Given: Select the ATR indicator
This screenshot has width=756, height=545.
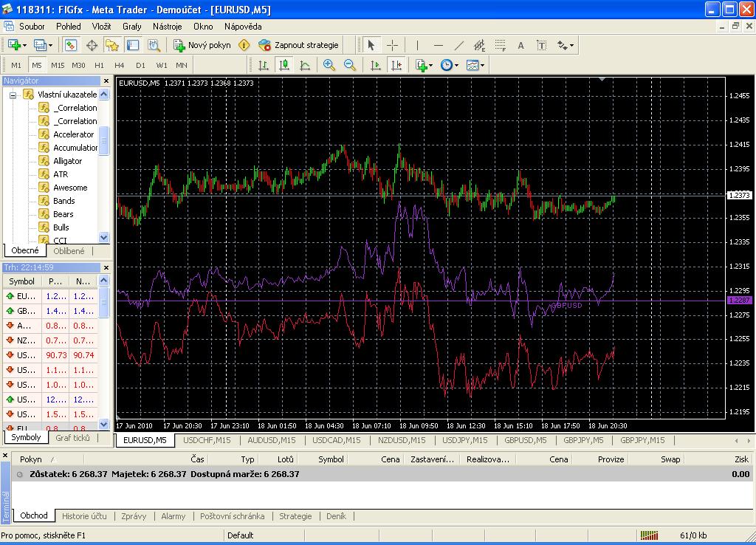Looking at the screenshot, I should (x=61, y=174).
